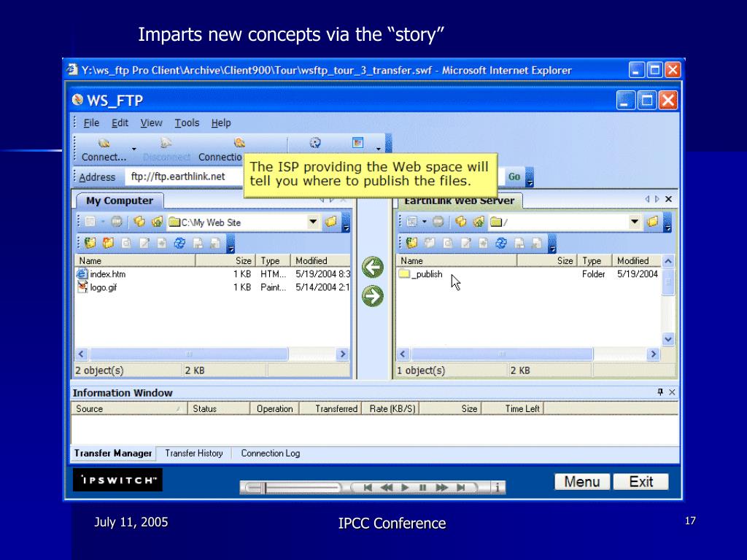Expand the top toolbar overflow arrow

tap(379, 149)
